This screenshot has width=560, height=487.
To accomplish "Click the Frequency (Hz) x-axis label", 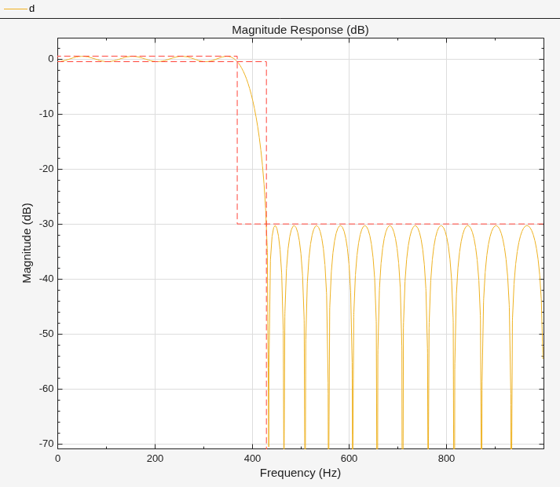I will coord(300,473).
